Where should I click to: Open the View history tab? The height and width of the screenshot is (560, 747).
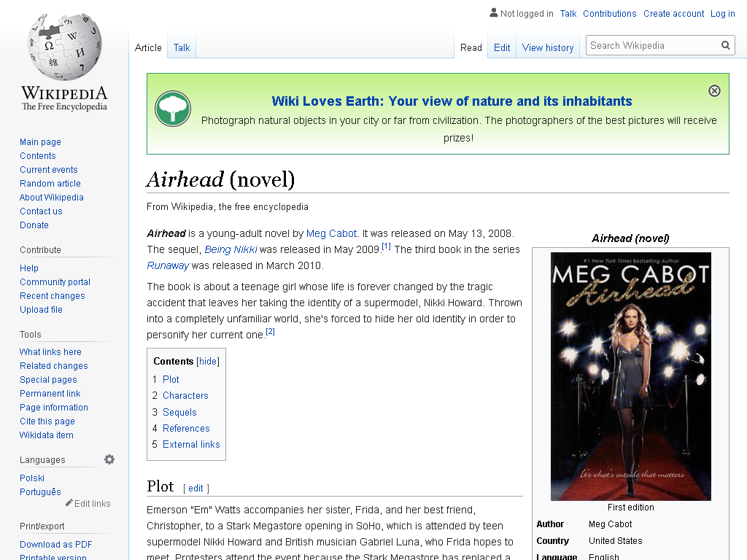548,47
